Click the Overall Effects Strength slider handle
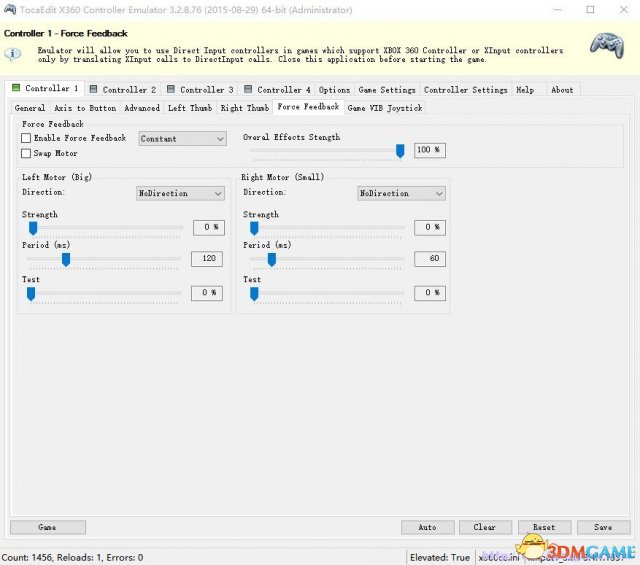640x565 pixels. tap(400, 151)
